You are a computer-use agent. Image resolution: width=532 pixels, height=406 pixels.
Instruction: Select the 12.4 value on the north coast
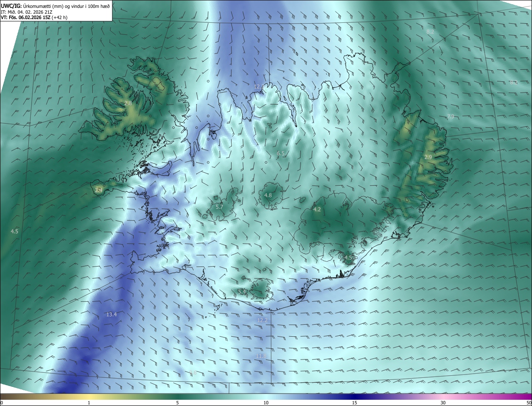click(259, 86)
